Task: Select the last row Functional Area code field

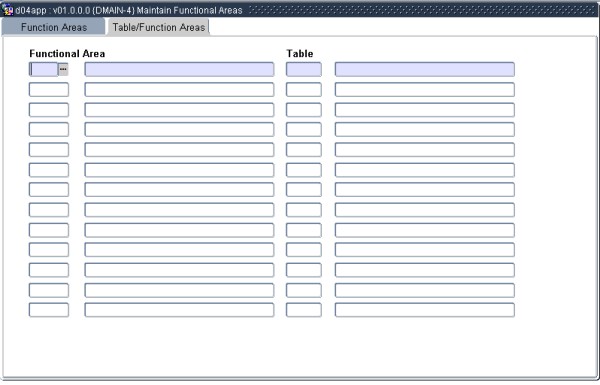Action: 49,310
